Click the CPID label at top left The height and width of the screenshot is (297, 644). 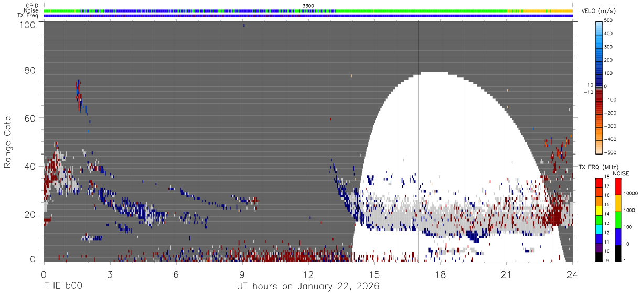(32, 6)
